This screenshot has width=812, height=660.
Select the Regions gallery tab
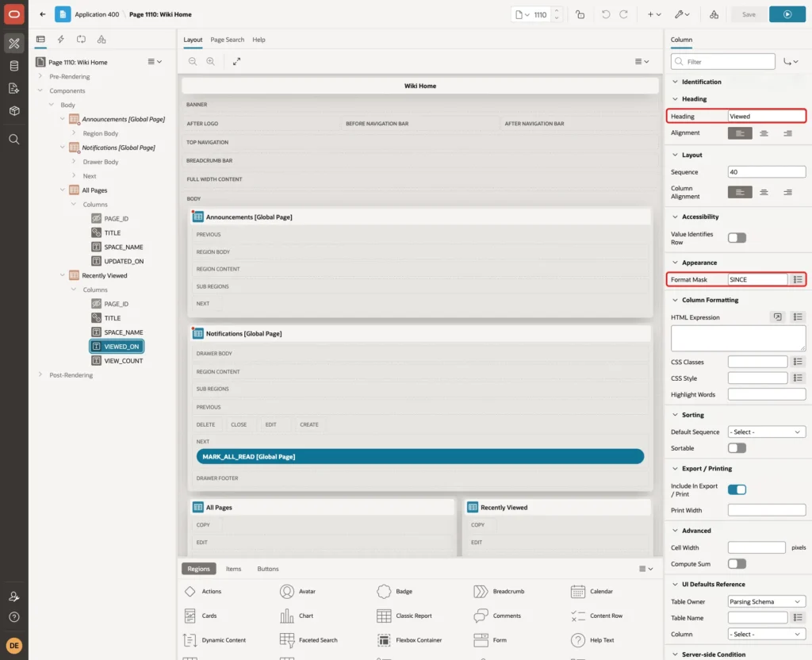click(x=198, y=569)
